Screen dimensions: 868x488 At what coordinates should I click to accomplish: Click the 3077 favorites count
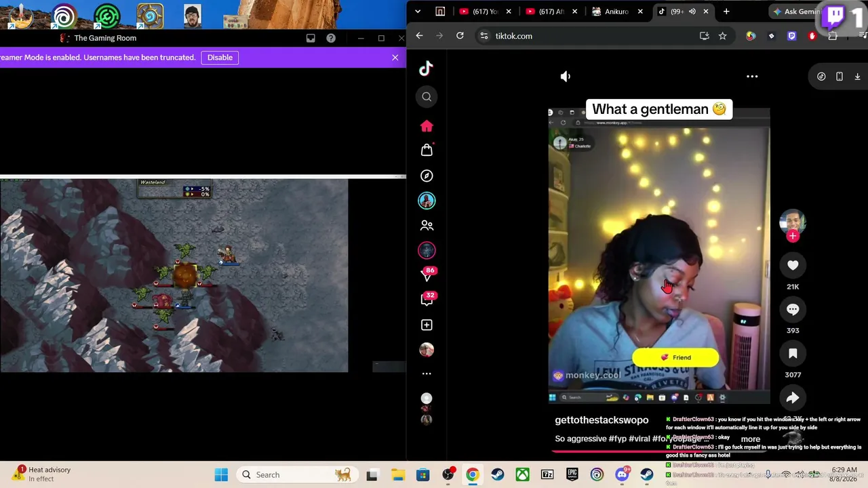793,375
